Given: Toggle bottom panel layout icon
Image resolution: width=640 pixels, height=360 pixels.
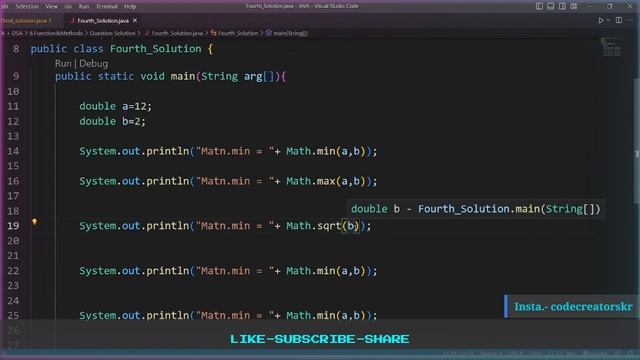Looking at the screenshot, I should tap(551, 6).
